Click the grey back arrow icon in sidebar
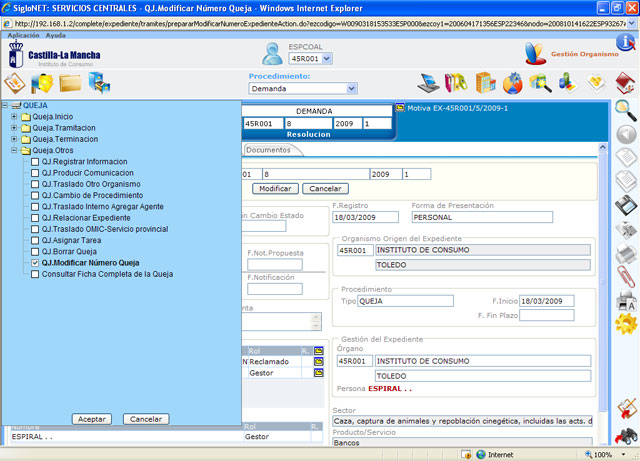 (x=626, y=134)
